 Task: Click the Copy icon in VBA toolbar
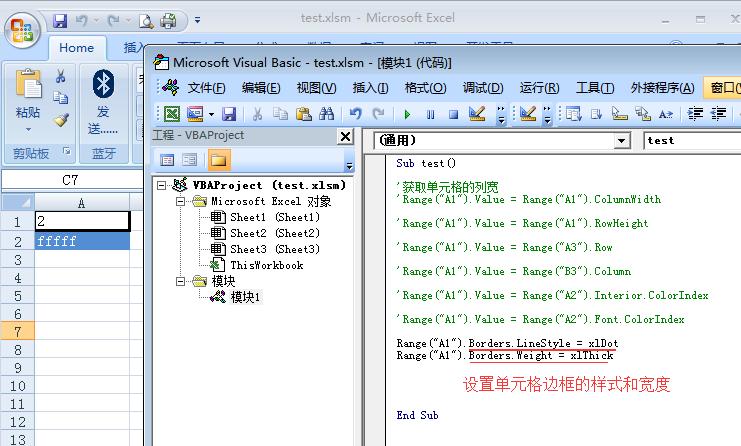click(281, 114)
